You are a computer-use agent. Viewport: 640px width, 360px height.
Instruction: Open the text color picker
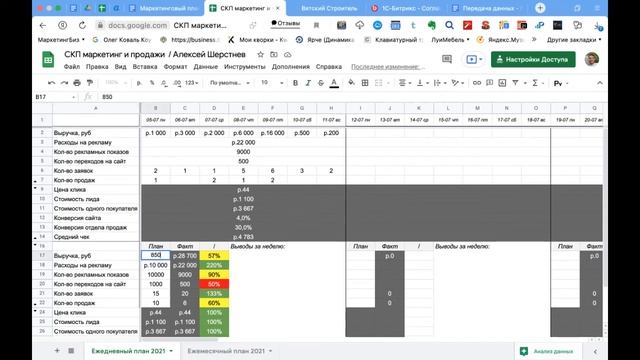[x=334, y=83]
